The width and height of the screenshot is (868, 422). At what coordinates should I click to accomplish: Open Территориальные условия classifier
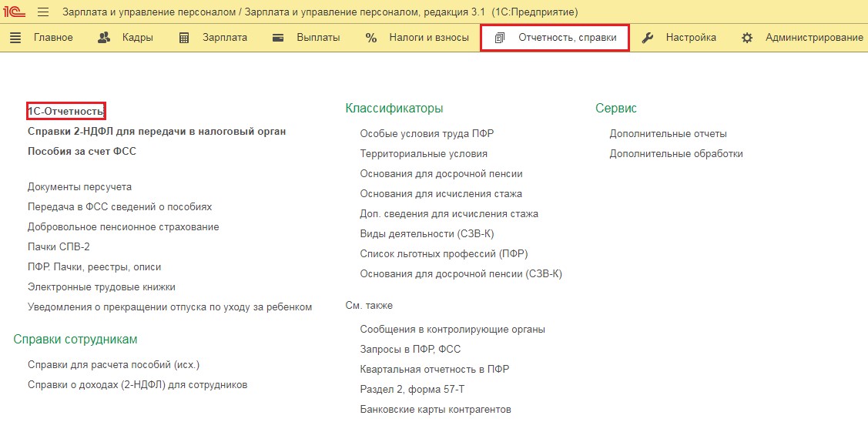(424, 154)
